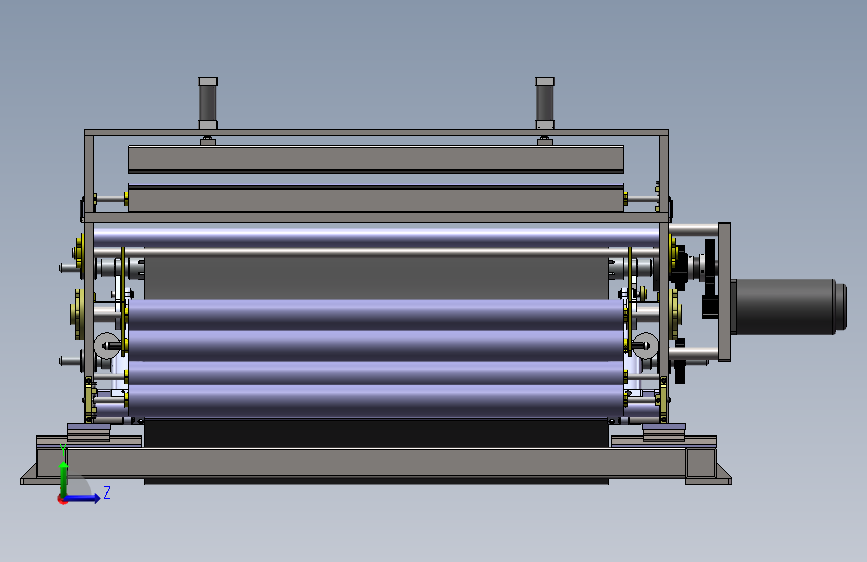This screenshot has width=867, height=562.
Task: Click the right round gray disc
Action: [x=645, y=346]
